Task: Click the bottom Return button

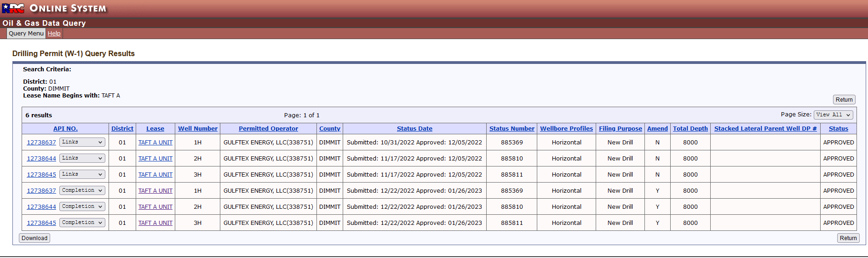Action: coord(848,238)
